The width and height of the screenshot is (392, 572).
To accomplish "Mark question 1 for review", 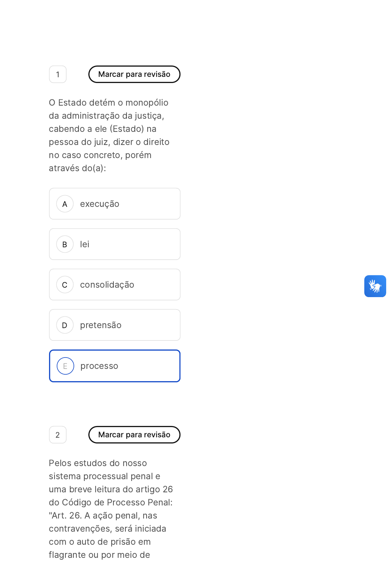I will pyautogui.click(x=134, y=74).
